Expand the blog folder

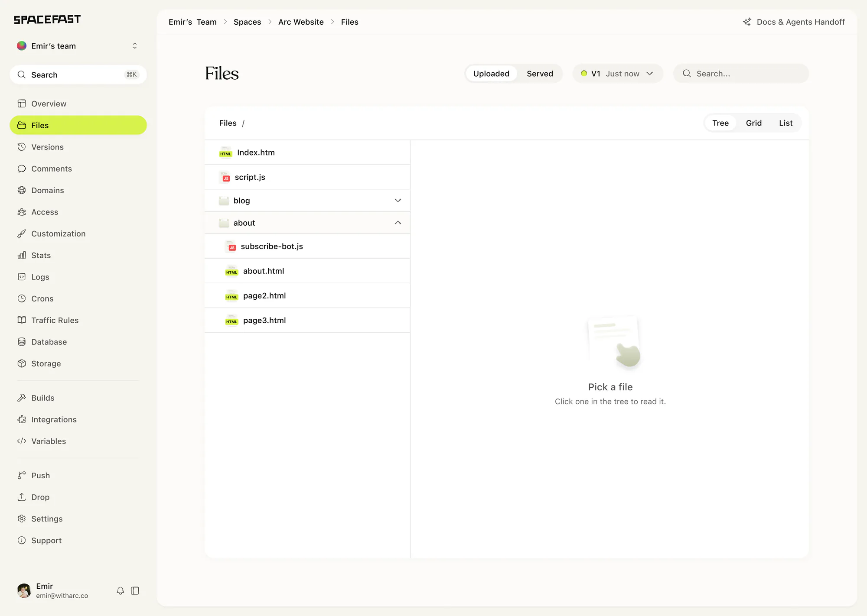click(307, 201)
